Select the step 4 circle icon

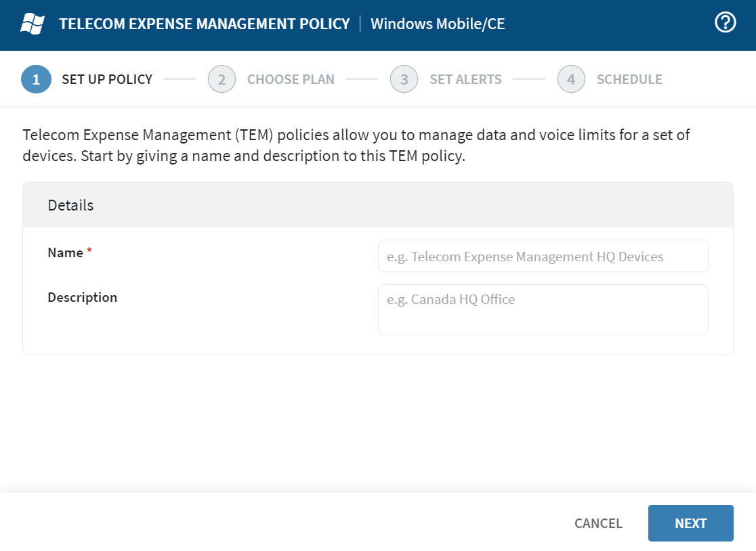point(571,79)
